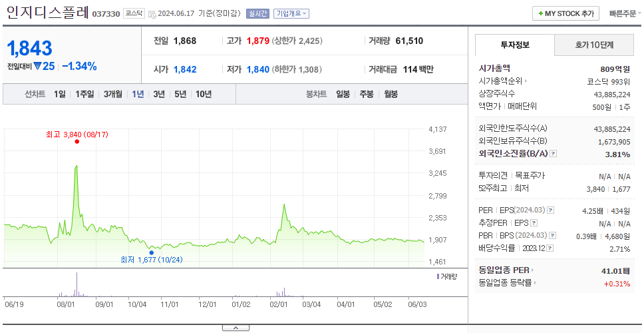Click the clock icon before 2024.06.17 date

[x=152, y=14]
